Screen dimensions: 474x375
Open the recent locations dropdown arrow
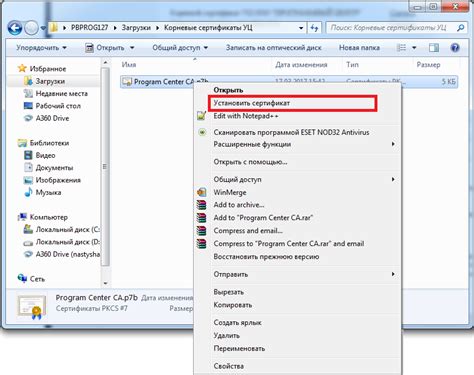[x=43, y=28]
